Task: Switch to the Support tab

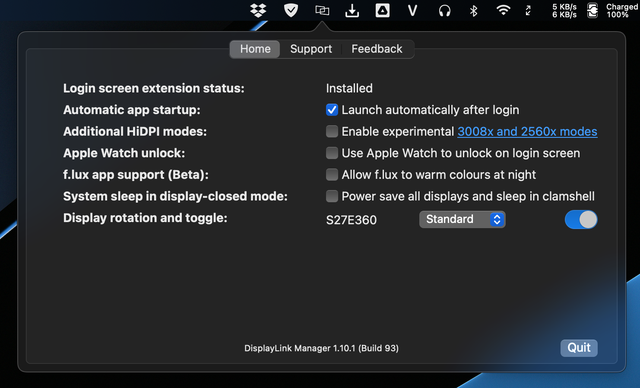Action: (x=311, y=49)
